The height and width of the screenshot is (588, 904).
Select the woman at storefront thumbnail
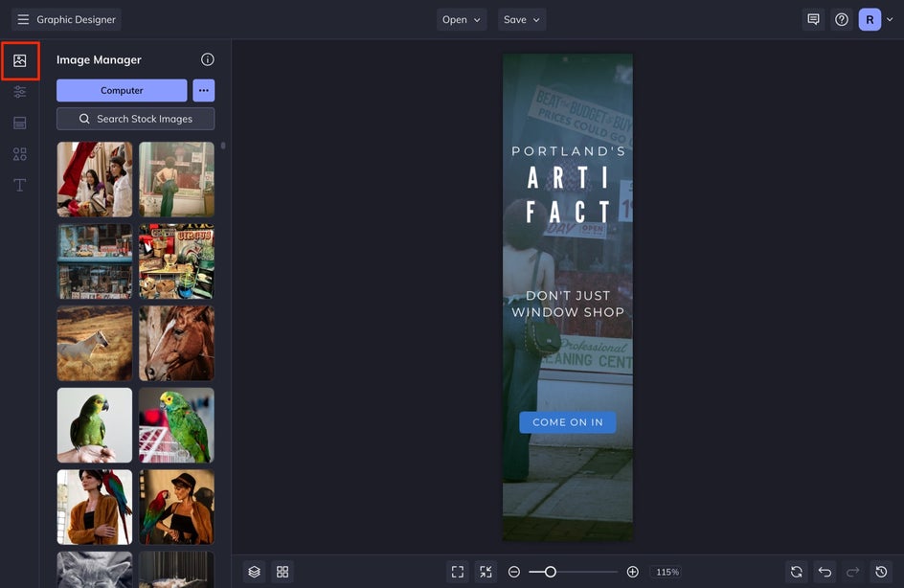(176, 179)
